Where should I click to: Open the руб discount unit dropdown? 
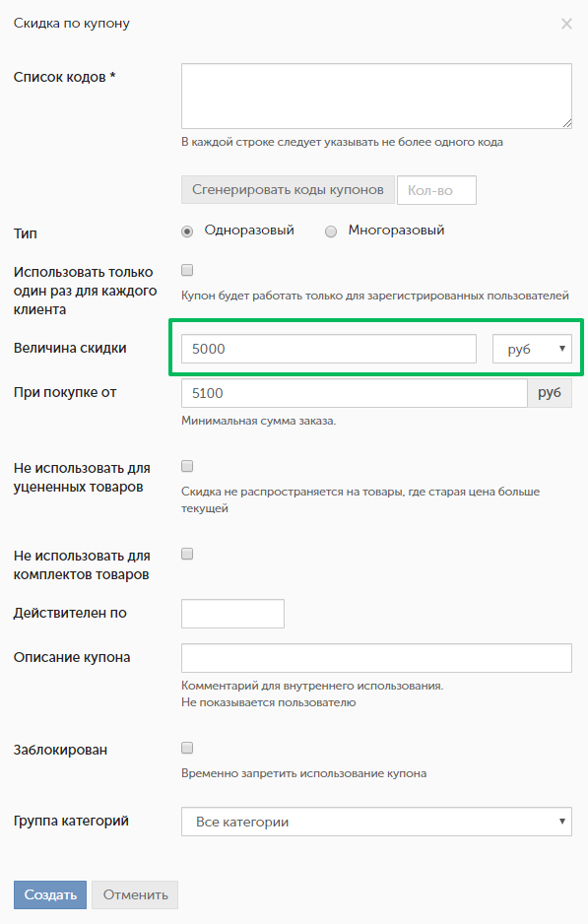[x=532, y=349]
